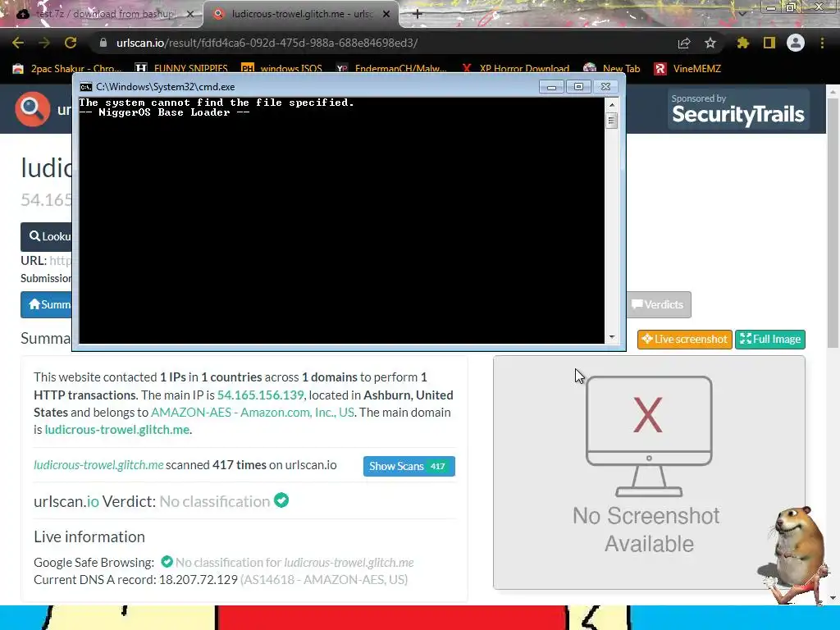Image resolution: width=840 pixels, height=630 pixels.
Task: Click the Google Safe Browsing checkmark icon
Action: 167,561
